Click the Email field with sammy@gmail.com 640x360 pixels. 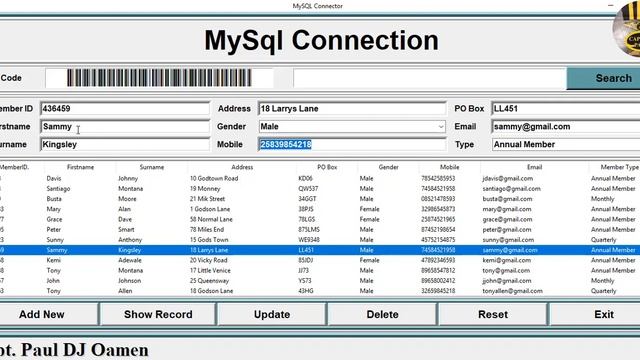tap(566, 127)
